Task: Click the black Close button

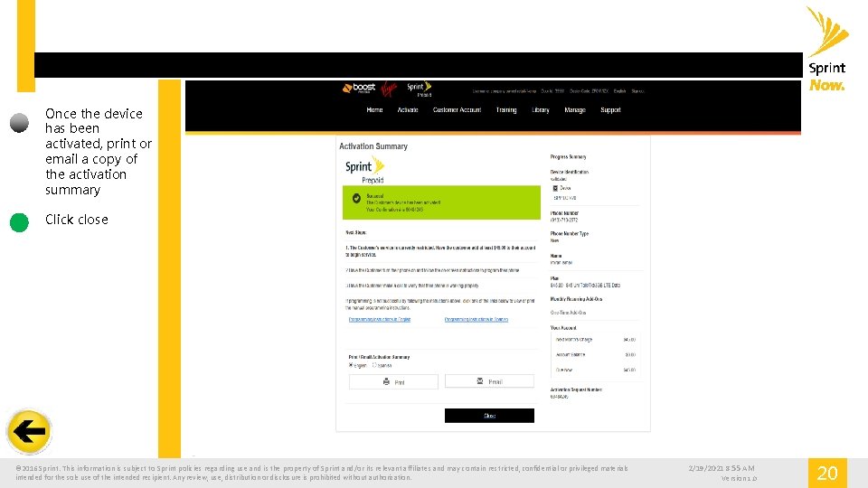Action: click(x=489, y=416)
